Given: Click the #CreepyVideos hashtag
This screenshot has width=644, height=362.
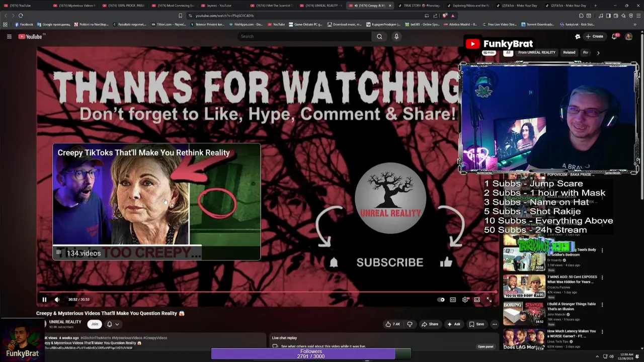Looking at the screenshot, I should pos(154,338).
